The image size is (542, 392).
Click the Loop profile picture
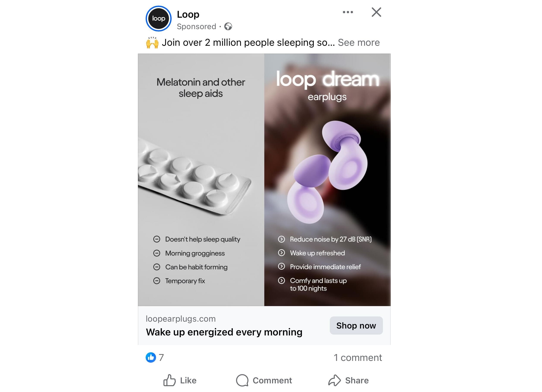[158, 19]
